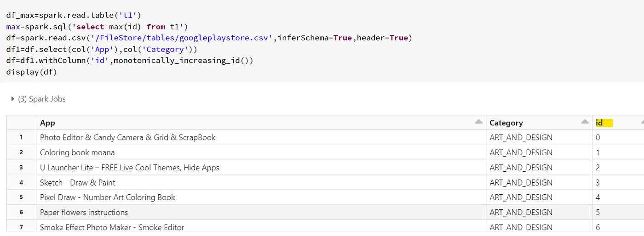Click the Pixel Draw Number Art cell
This screenshot has width=644, height=236.
click(261, 197)
